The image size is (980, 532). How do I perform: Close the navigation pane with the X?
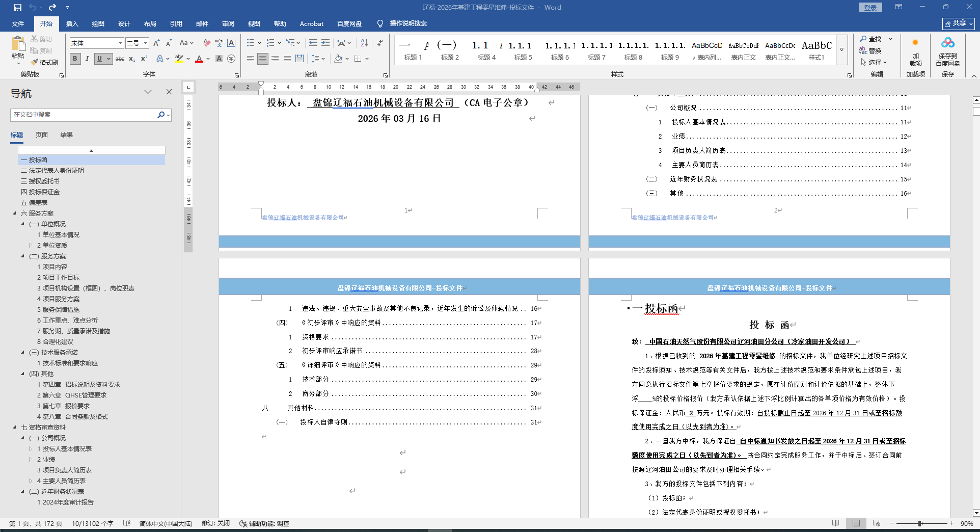[x=169, y=92]
